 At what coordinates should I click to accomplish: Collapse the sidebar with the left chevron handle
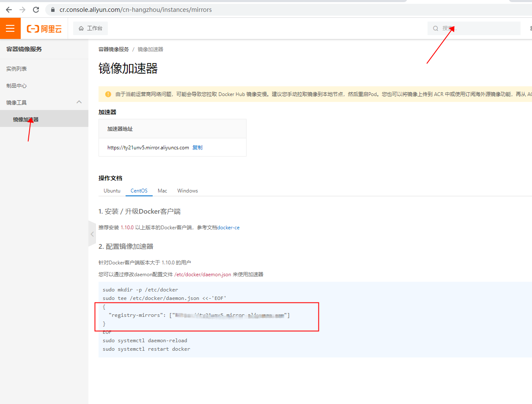tap(92, 234)
